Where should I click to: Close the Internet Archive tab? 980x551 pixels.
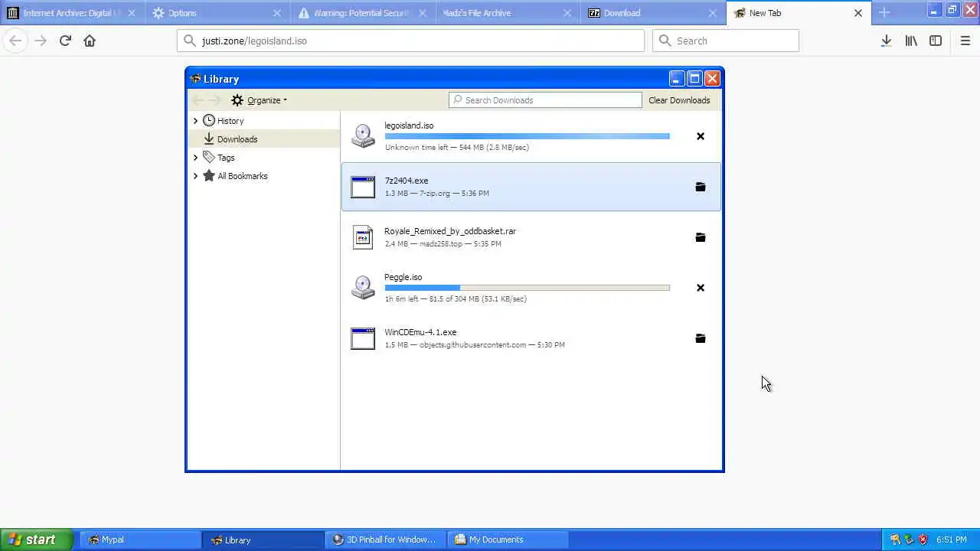click(132, 13)
